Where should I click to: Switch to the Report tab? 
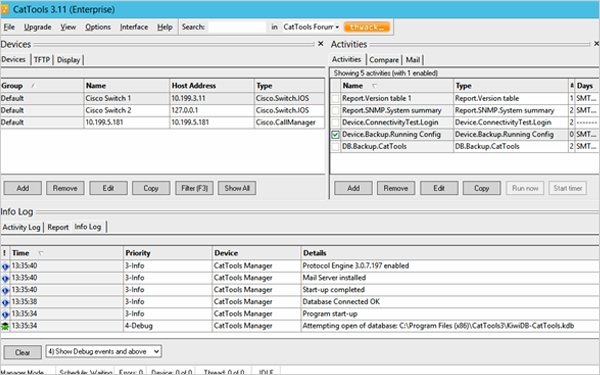(x=58, y=227)
